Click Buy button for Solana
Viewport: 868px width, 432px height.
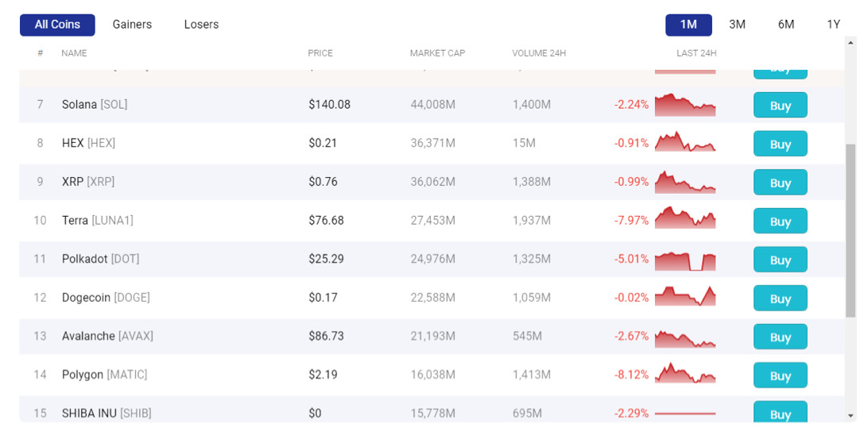click(780, 106)
